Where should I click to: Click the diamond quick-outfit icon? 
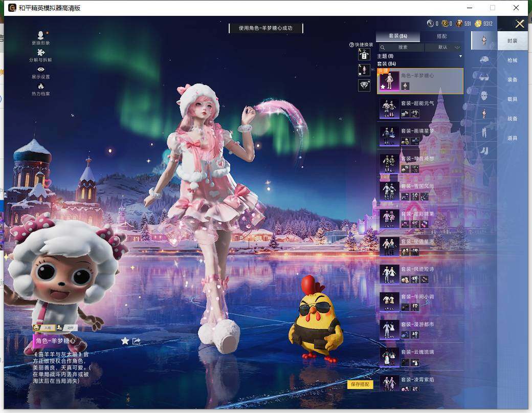tap(364, 85)
